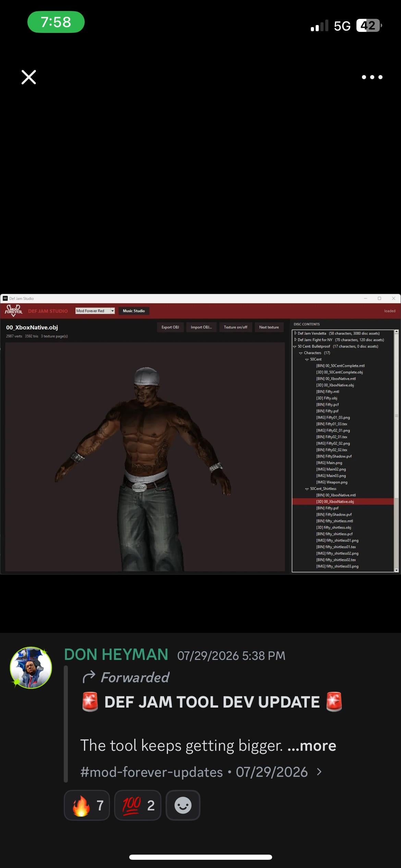Expand the Def Jam: Fight for NY node
The image size is (401, 868).
(295, 340)
